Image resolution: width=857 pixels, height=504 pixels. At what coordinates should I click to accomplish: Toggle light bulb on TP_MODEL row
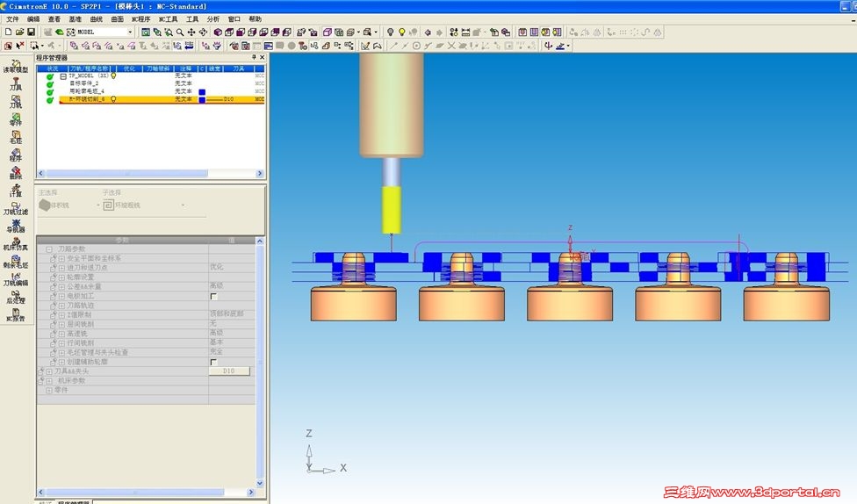113,76
